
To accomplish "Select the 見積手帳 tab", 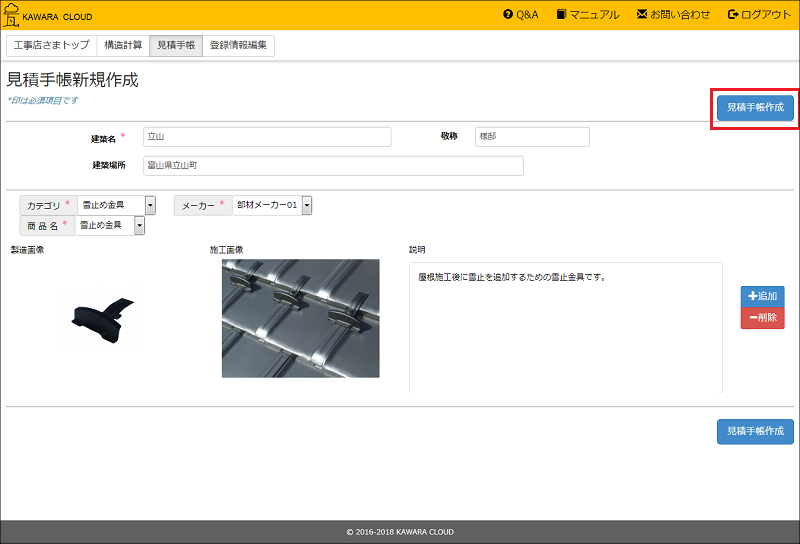I will [x=176, y=46].
